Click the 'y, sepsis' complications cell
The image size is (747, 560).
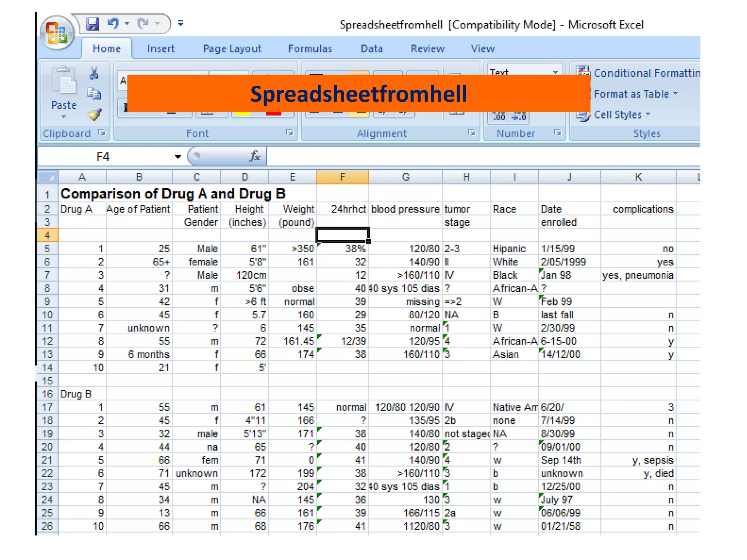(x=638, y=460)
